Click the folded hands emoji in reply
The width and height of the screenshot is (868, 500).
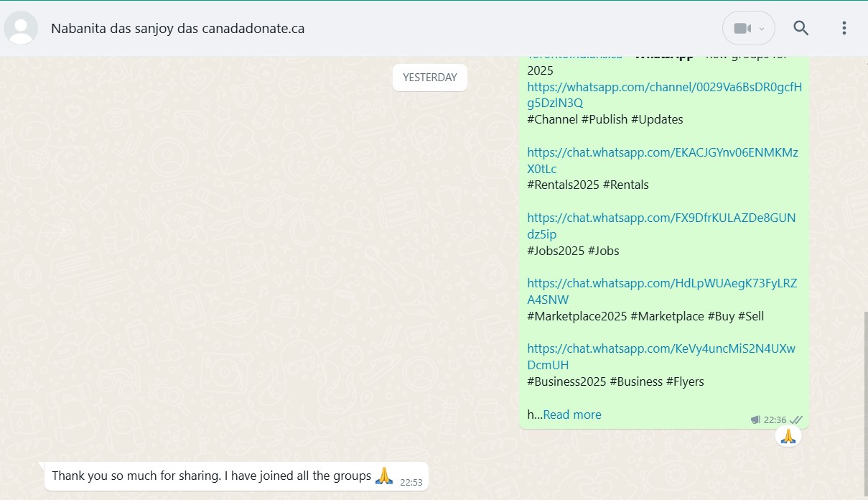click(384, 476)
